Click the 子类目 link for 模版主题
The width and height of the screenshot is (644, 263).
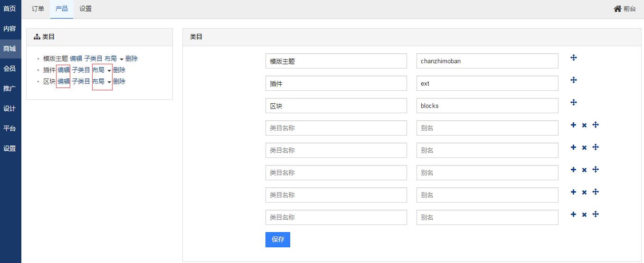93,58
